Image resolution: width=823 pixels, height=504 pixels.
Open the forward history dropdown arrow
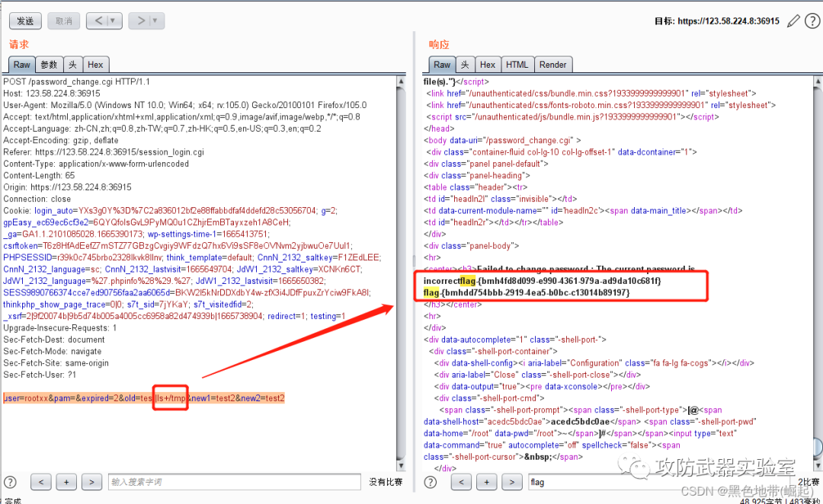point(156,21)
